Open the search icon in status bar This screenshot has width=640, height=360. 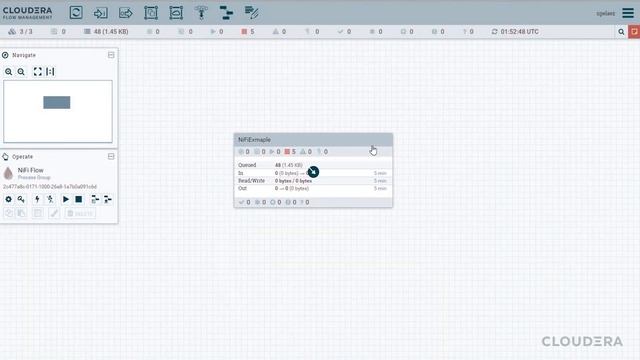coord(621,32)
